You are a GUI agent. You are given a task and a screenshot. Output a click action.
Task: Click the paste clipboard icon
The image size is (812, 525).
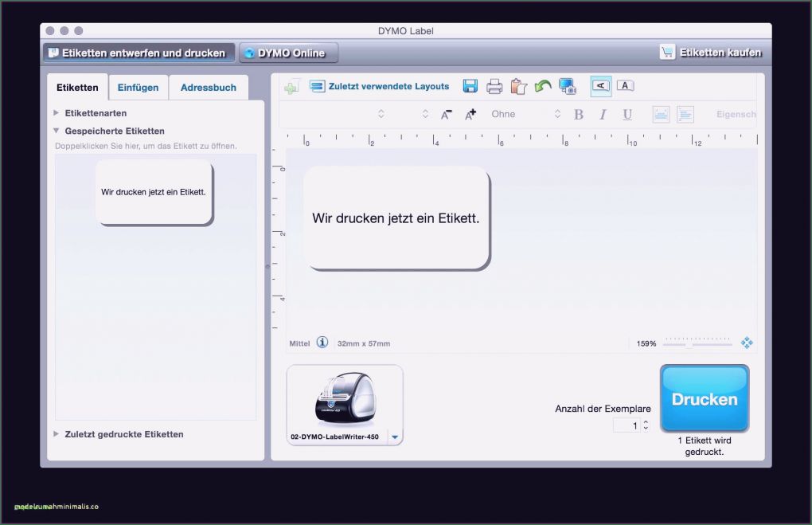tap(518, 85)
